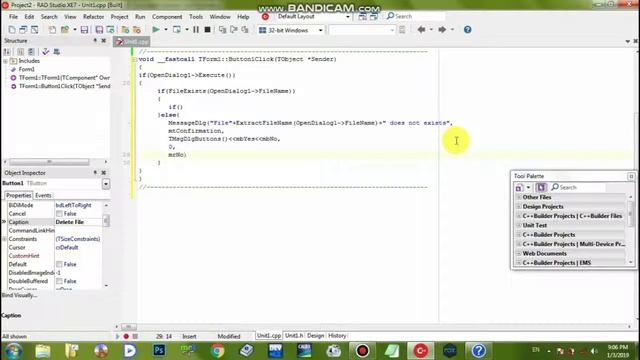Expand the Constraints property row
Viewport: 640px width, 360px height.
[4, 239]
